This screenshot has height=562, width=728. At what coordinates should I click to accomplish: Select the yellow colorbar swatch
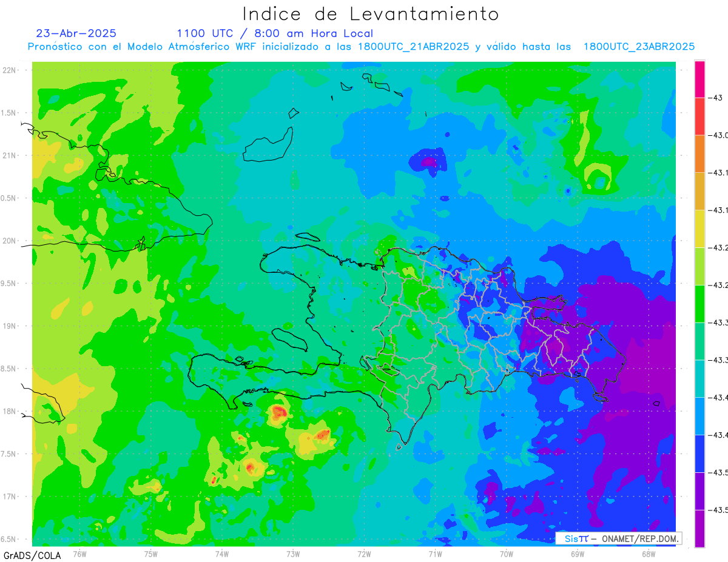pos(699,229)
